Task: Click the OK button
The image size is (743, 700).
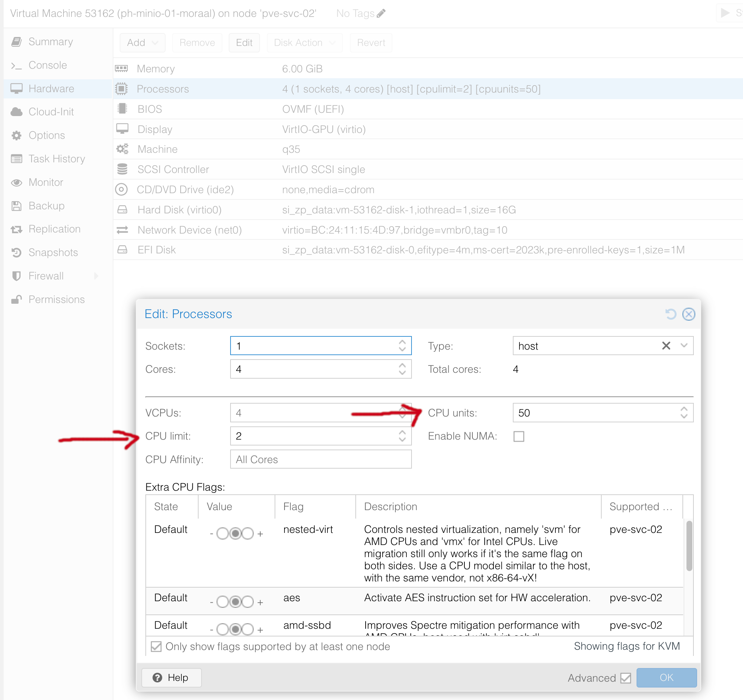Action: click(x=666, y=678)
